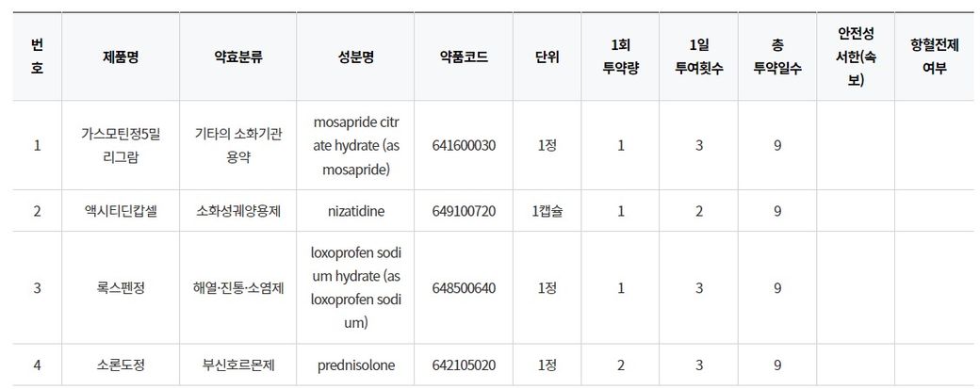980x389 pixels.
Task: Click drug code 641600030
Action: 463,145
